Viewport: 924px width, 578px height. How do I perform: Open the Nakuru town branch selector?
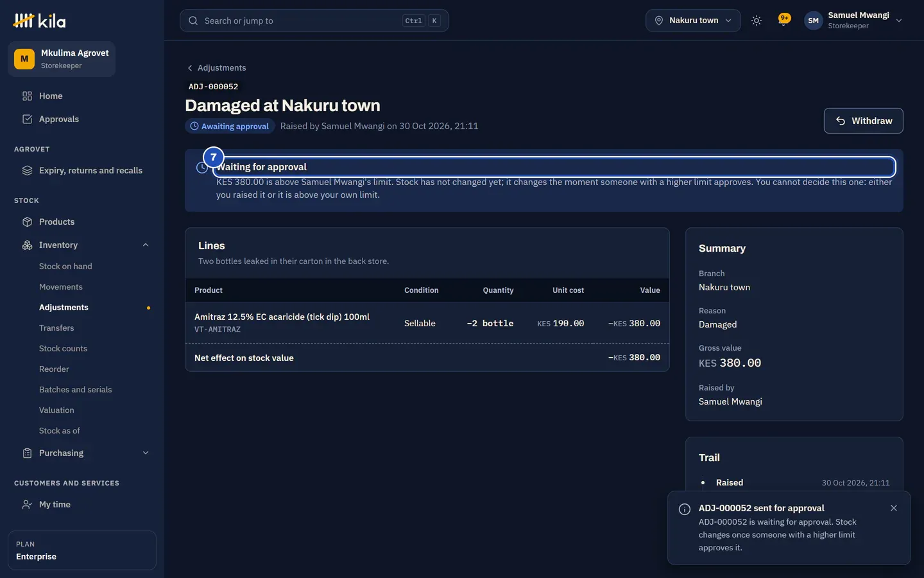[693, 21]
